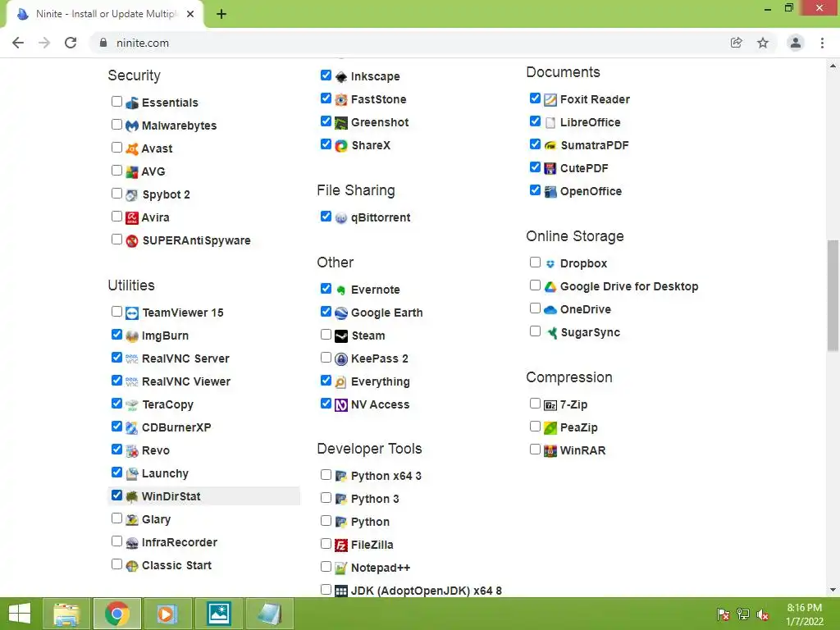Open File Explorer from taskbar
Image resolution: width=840 pixels, height=630 pixels.
click(66, 614)
